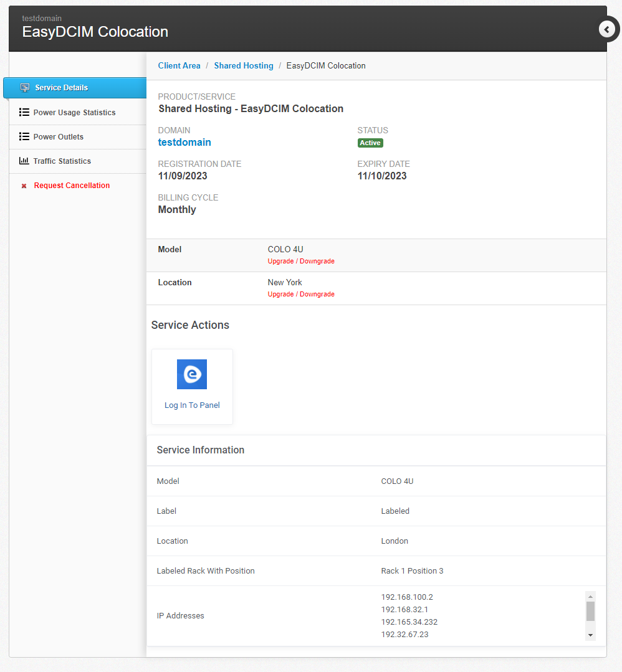622x672 pixels.
Task: Click the monitor icon beside Service Details
Action: pyautogui.click(x=25, y=88)
